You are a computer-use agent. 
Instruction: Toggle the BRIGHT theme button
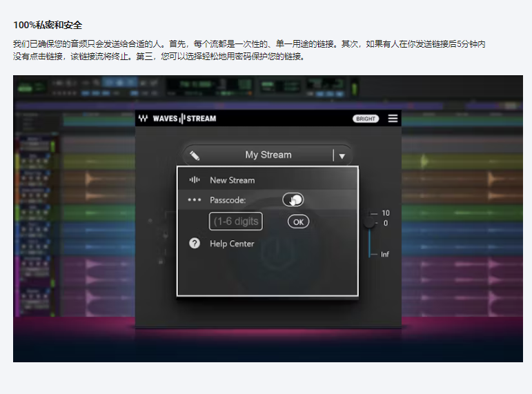tap(366, 119)
